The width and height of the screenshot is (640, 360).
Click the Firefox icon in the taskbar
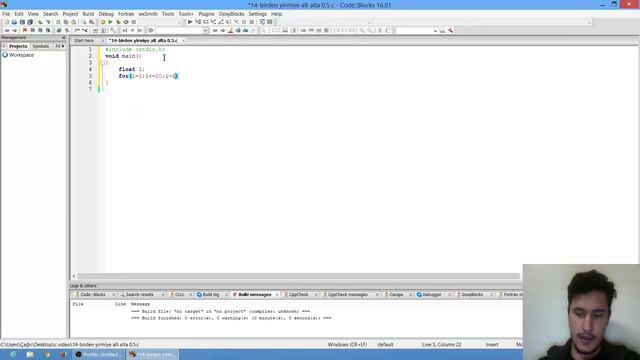63,355
